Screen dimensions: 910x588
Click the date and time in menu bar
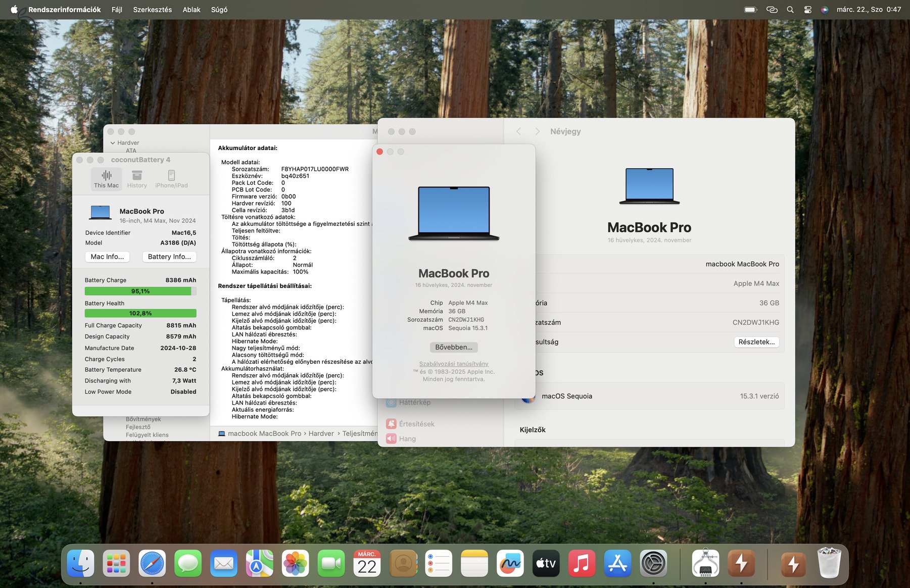pyautogui.click(x=869, y=9)
